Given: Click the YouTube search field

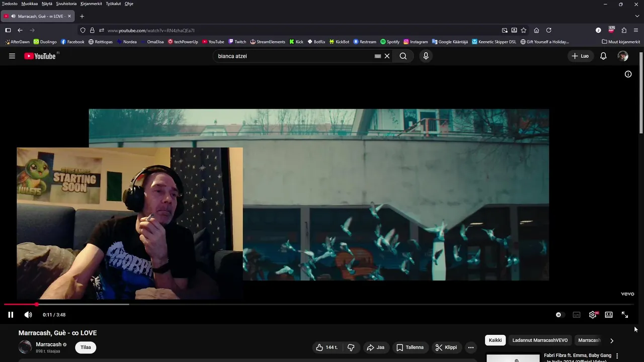Looking at the screenshot, I should coord(294,56).
